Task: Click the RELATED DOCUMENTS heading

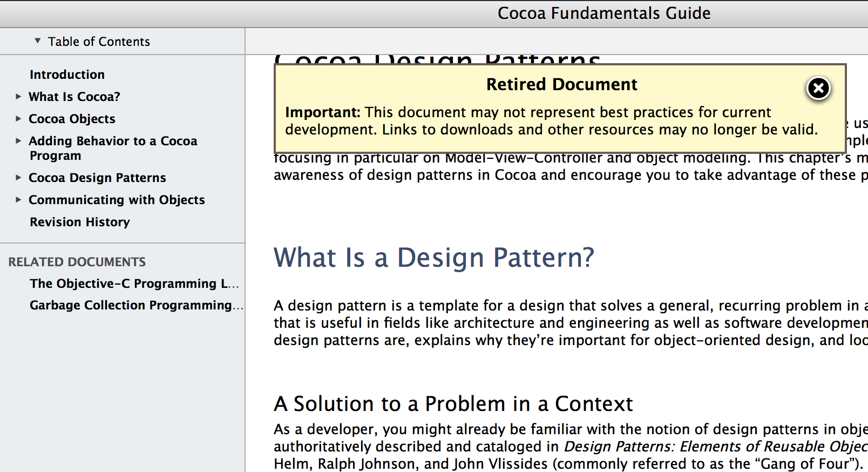Action: click(77, 262)
